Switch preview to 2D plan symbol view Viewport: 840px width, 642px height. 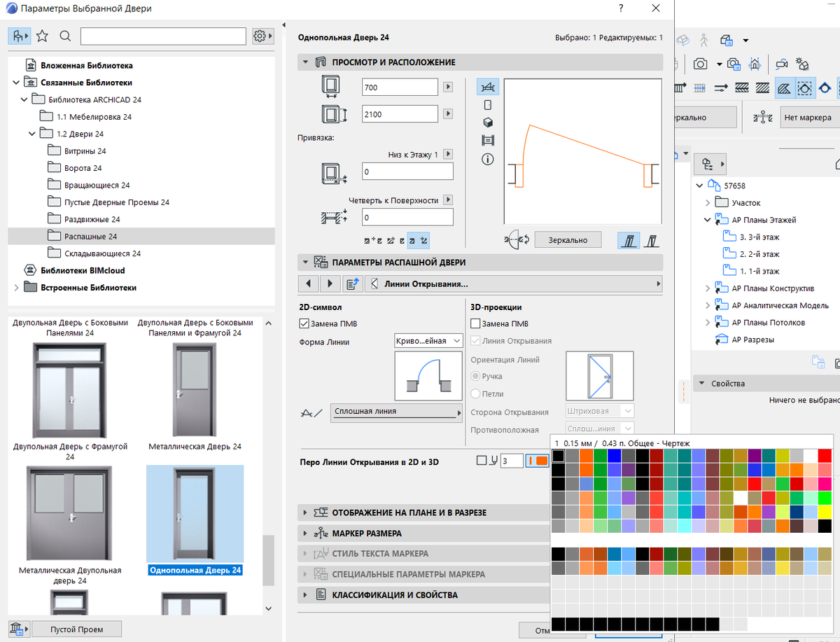point(488,87)
